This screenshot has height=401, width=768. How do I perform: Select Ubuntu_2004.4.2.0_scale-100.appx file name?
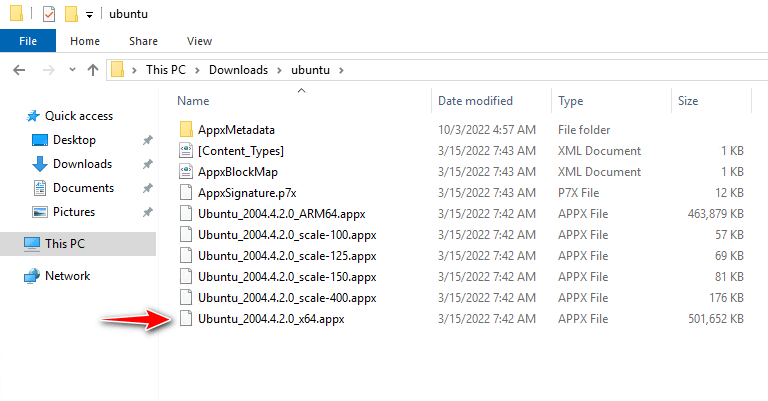click(x=287, y=236)
